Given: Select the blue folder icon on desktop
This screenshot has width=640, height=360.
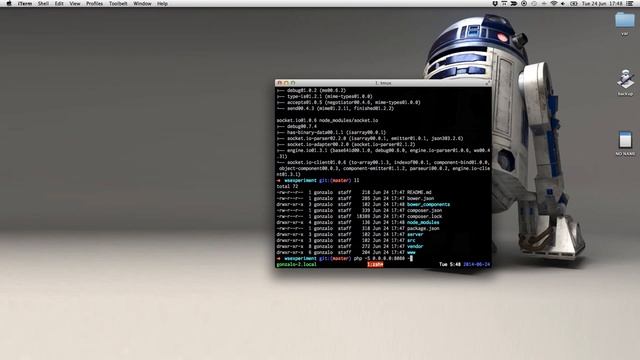Looking at the screenshot, I should click(624, 20).
